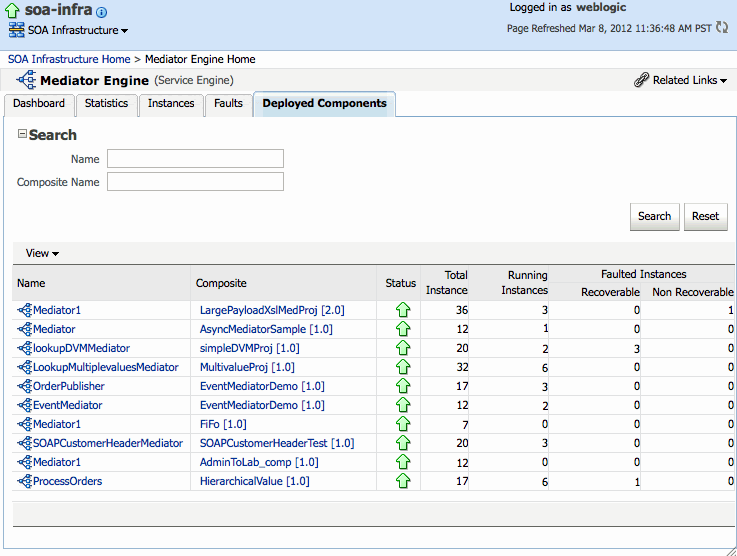Open the simpleDVMProj [1.0] composite link
The width and height of the screenshot is (737, 556).
pyautogui.click(x=250, y=348)
